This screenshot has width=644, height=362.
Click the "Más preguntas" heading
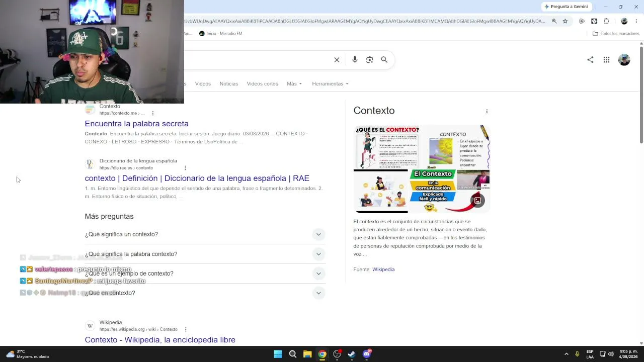coord(109,216)
